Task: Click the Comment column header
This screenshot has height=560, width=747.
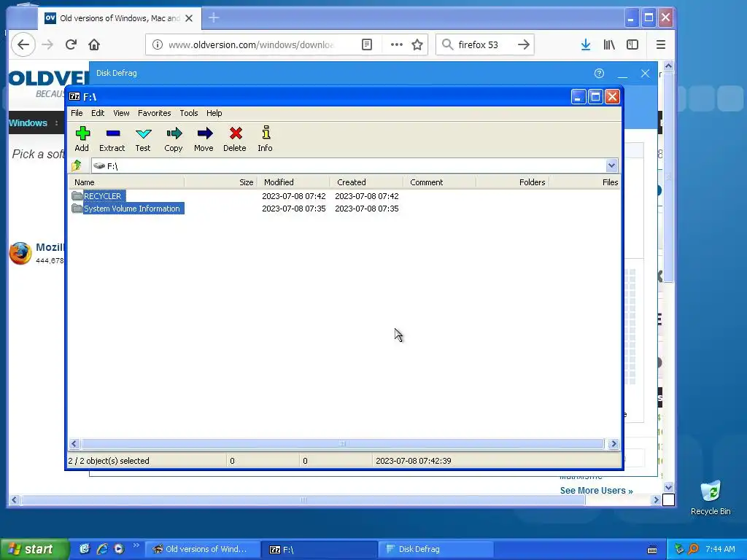Action: [x=439, y=182]
